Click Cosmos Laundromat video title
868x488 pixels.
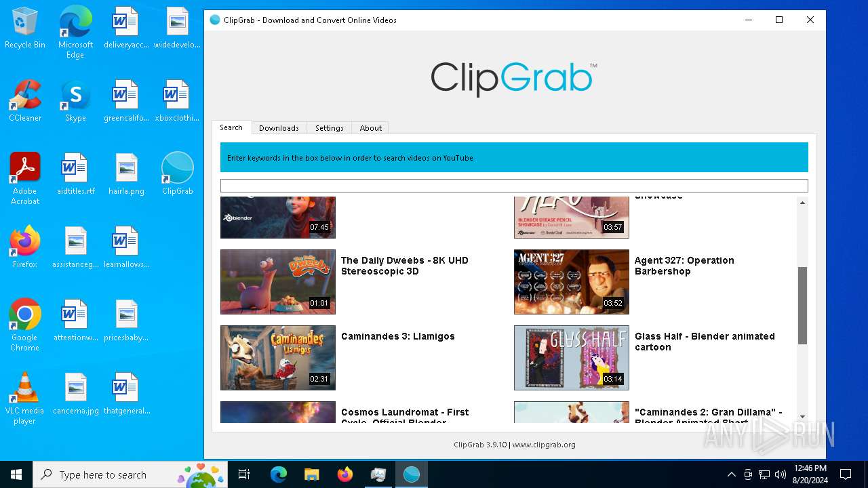click(x=405, y=416)
